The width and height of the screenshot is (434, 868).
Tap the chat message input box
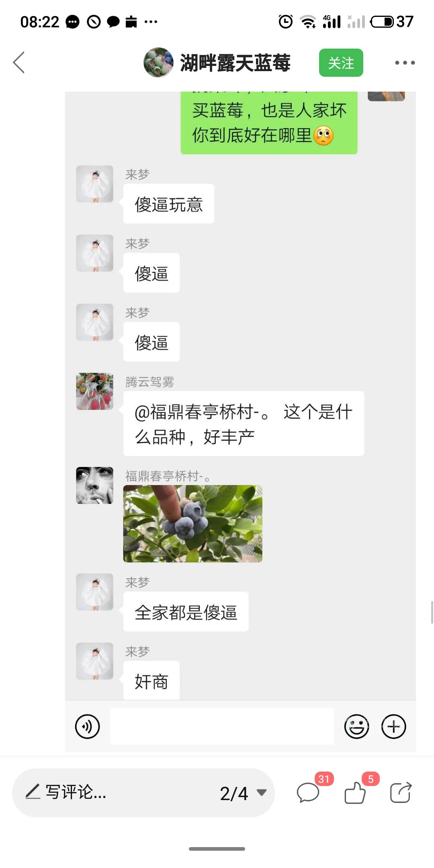coord(222,727)
